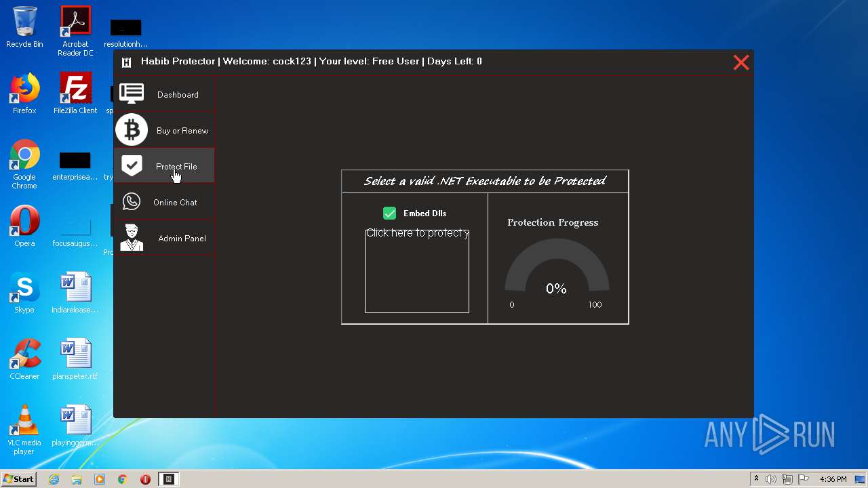Image resolution: width=868 pixels, height=488 pixels.
Task: Select the shield checkmark Protect File icon
Action: (132, 165)
